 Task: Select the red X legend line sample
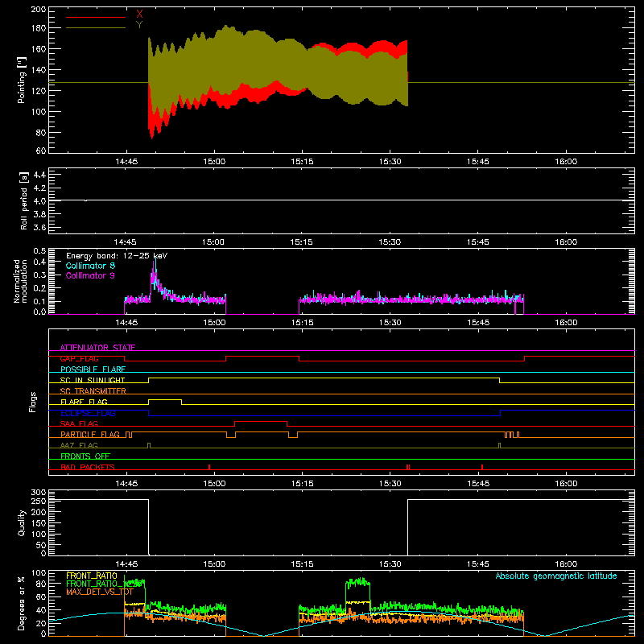point(96,17)
